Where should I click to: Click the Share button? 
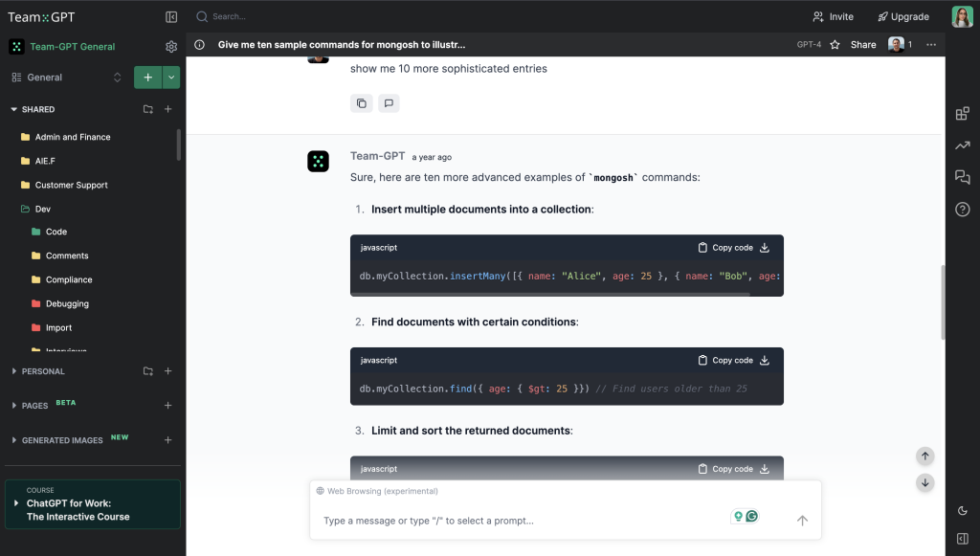[x=863, y=45]
